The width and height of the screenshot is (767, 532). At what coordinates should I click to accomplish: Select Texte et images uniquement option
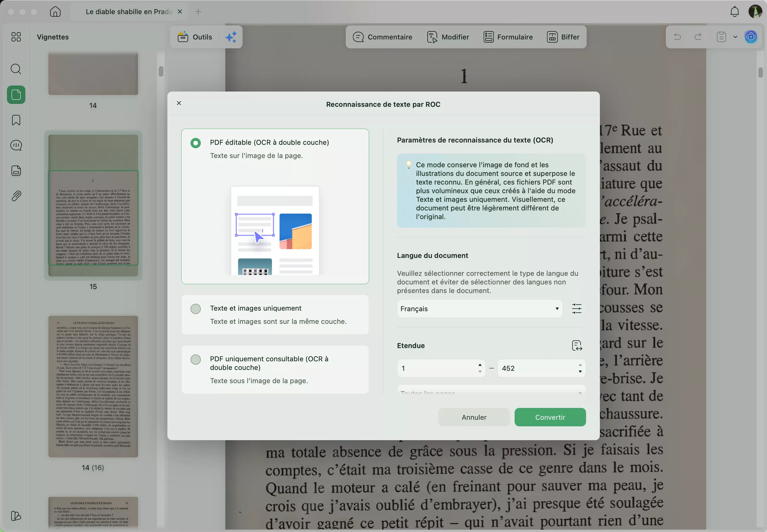point(196,309)
